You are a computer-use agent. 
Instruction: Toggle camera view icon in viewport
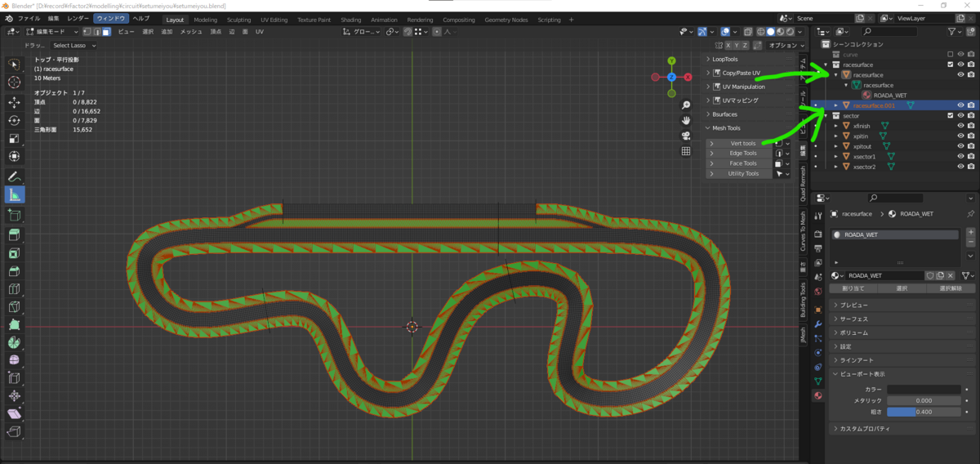tap(687, 135)
